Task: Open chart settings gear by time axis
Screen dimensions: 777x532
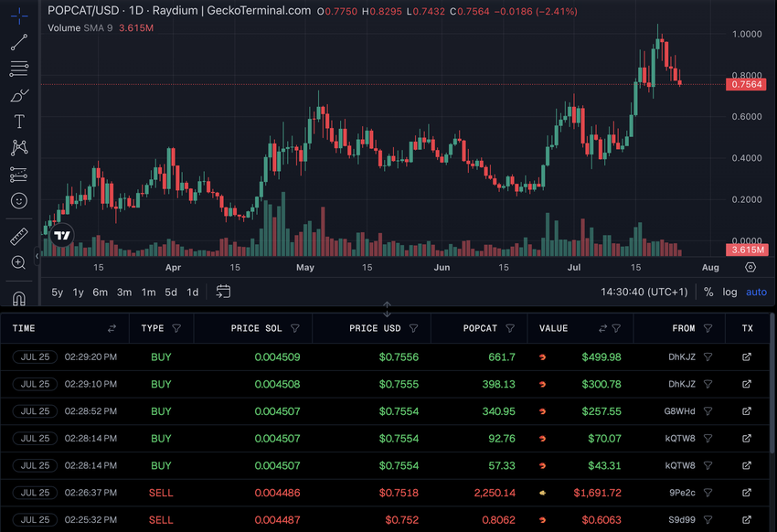Action: point(750,268)
